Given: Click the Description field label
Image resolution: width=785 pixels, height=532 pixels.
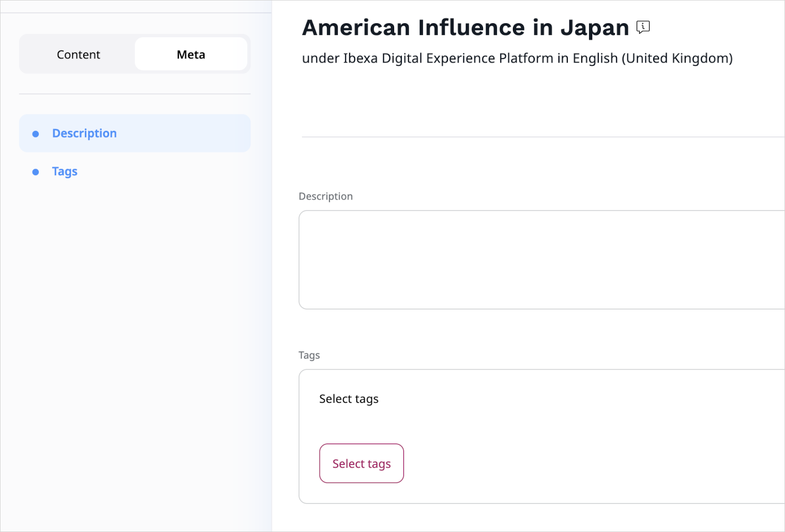Looking at the screenshot, I should click(x=326, y=196).
